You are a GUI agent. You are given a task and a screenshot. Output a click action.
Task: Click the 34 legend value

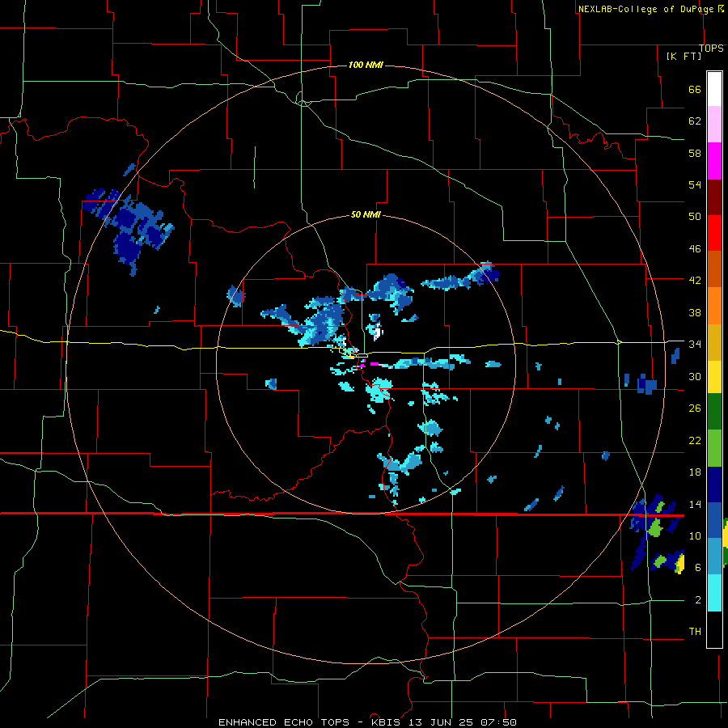tap(695, 345)
